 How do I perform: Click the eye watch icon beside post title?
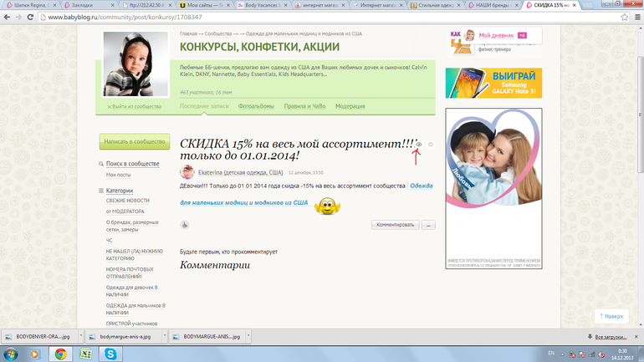click(419, 145)
